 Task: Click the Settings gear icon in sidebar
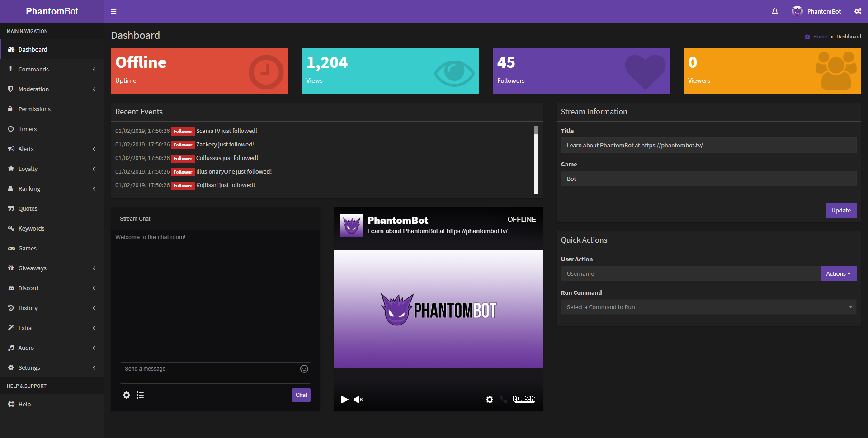(x=11, y=367)
